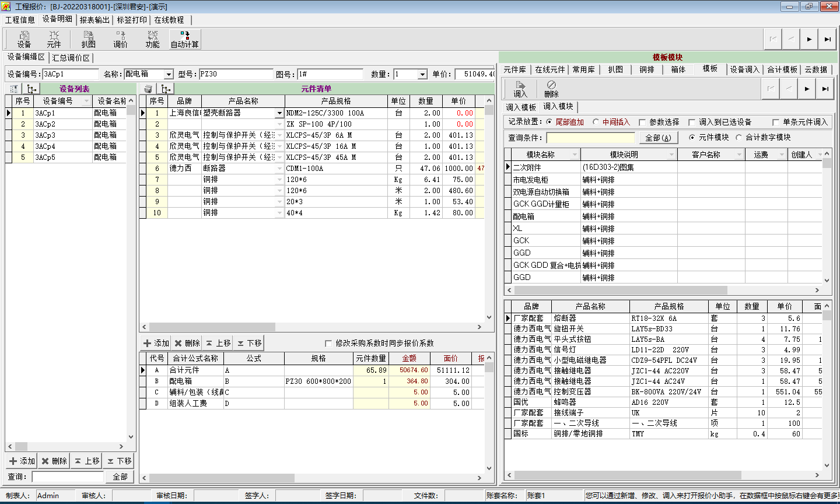840x504 pixels.
Task: Select 元件模块 radio option
Action: pyautogui.click(x=709, y=138)
